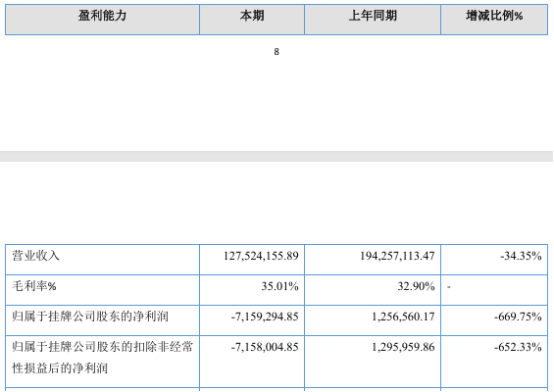The height and width of the screenshot is (392, 554).
Task: Select the 扣除非经常性损益后的净利润 row label
Action: (x=102, y=357)
